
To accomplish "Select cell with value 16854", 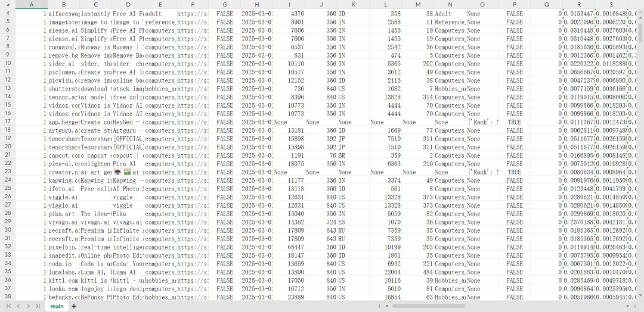I will pyautogui.click(x=386, y=297).
